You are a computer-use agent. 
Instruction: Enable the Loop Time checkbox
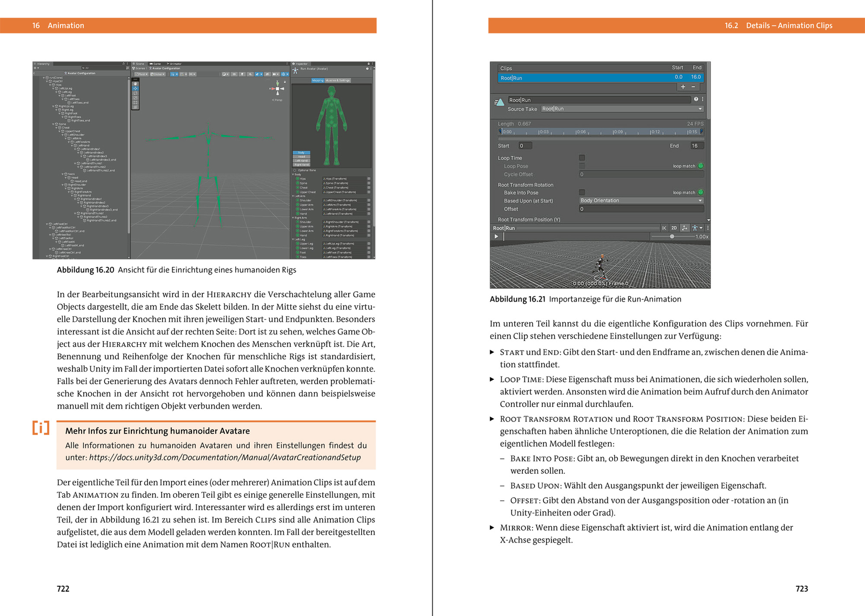pyautogui.click(x=582, y=158)
